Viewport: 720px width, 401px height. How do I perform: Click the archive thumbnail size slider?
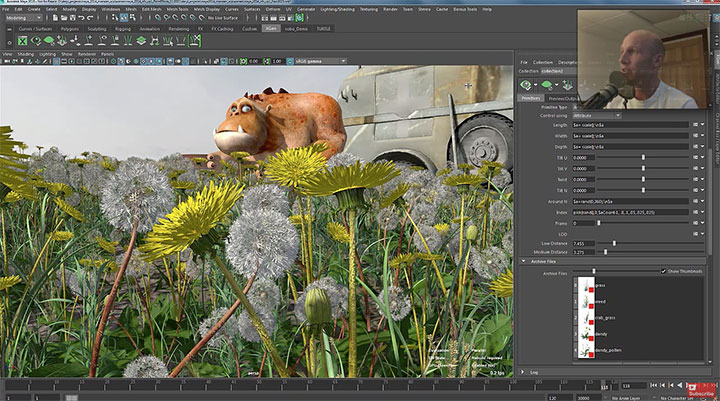(x=594, y=271)
